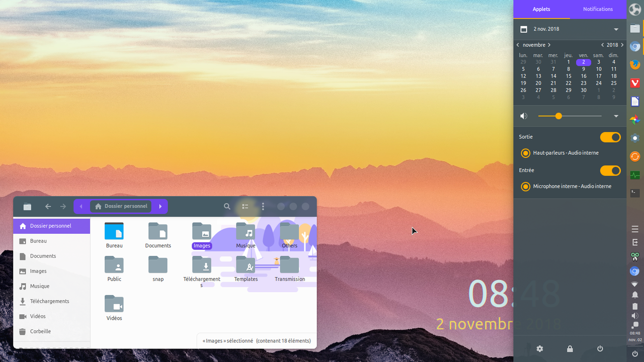Open the colorful pinwheel Photos app

click(635, 120)
